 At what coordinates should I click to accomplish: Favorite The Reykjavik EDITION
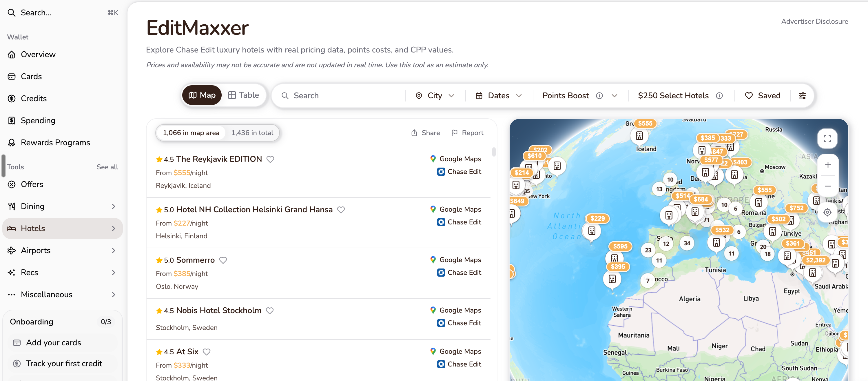[270, 159]
